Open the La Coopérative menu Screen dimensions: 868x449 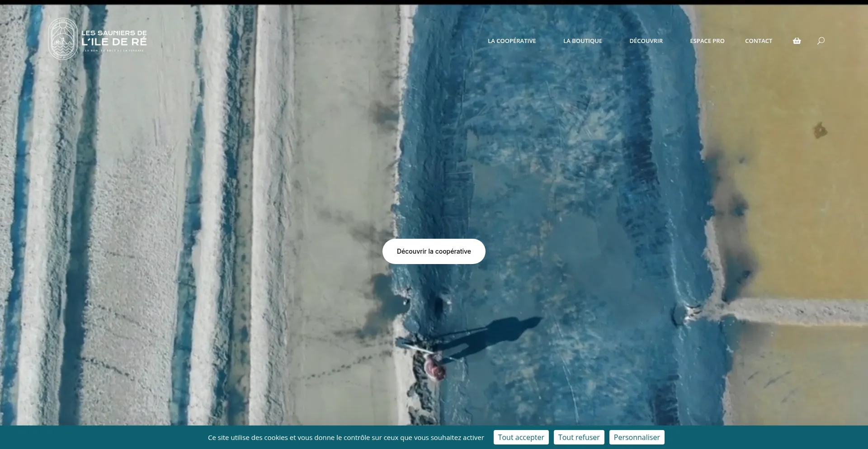coord(511,41)
